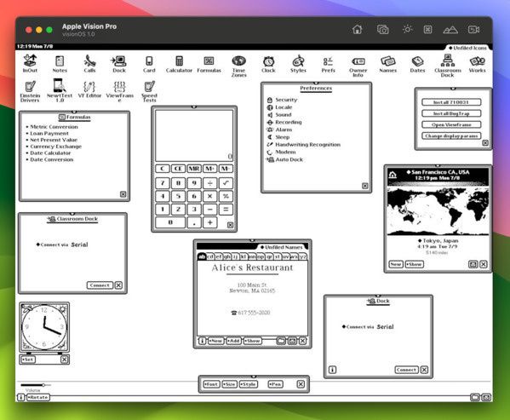Open the Clock icon in top row
This screenshot has height=420, width=510.
269,63
